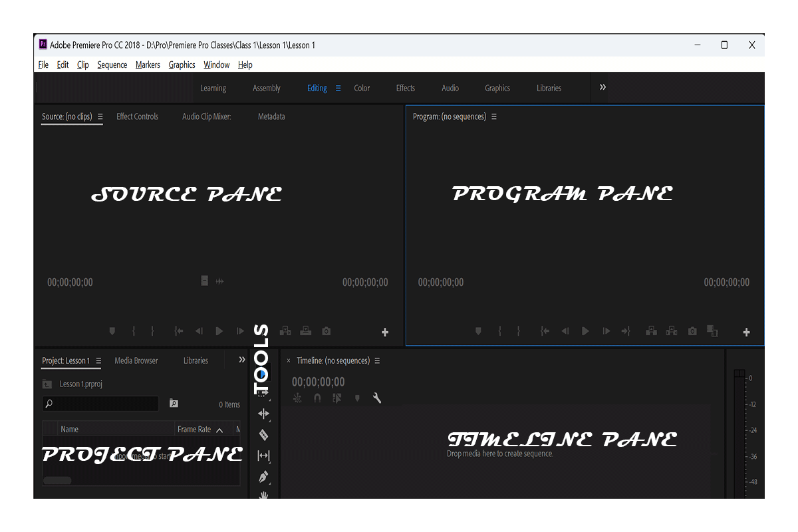
Task: Select the Pen tool
Action: point(263,477)
